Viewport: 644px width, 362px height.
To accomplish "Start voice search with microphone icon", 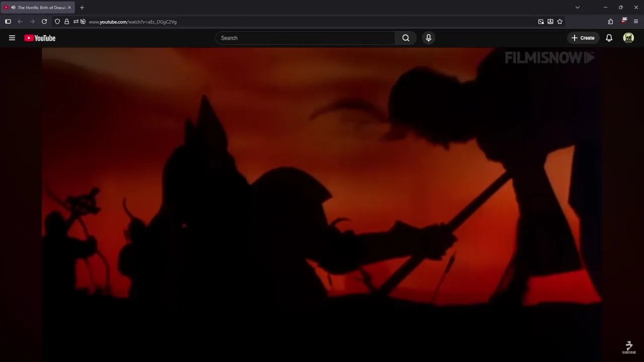I will click(429, 38).
